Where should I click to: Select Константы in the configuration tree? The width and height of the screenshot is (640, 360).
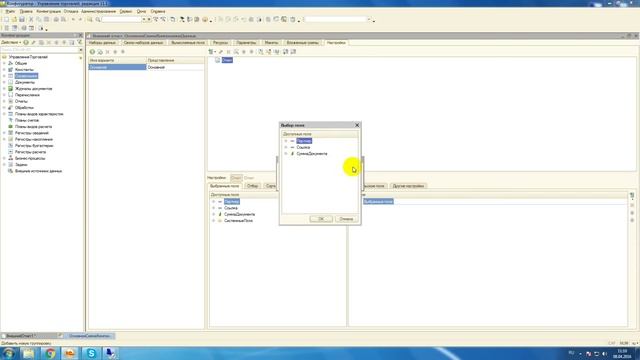coord(24,70)
